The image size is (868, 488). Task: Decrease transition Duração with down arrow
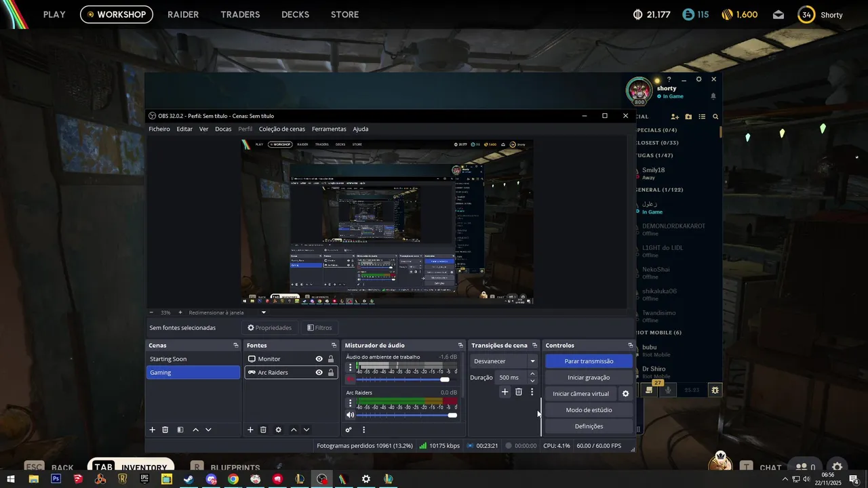pos(532,381)
